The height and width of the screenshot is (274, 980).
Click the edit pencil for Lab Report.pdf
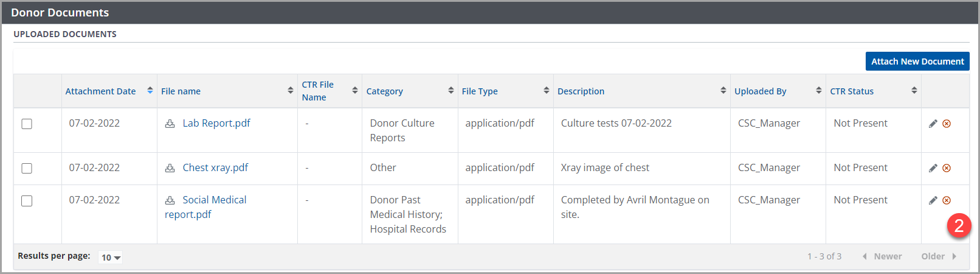pyautogui.click(x=933, y=124)
